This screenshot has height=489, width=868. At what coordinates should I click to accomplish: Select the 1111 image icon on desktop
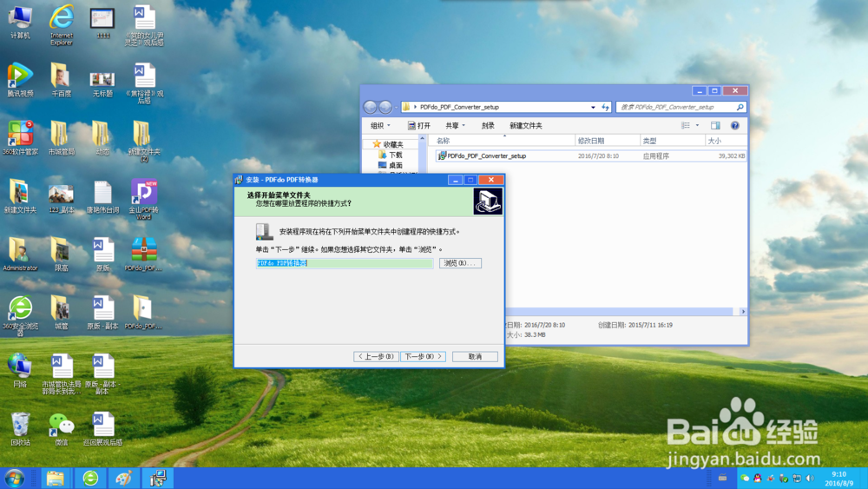[102, 23]
